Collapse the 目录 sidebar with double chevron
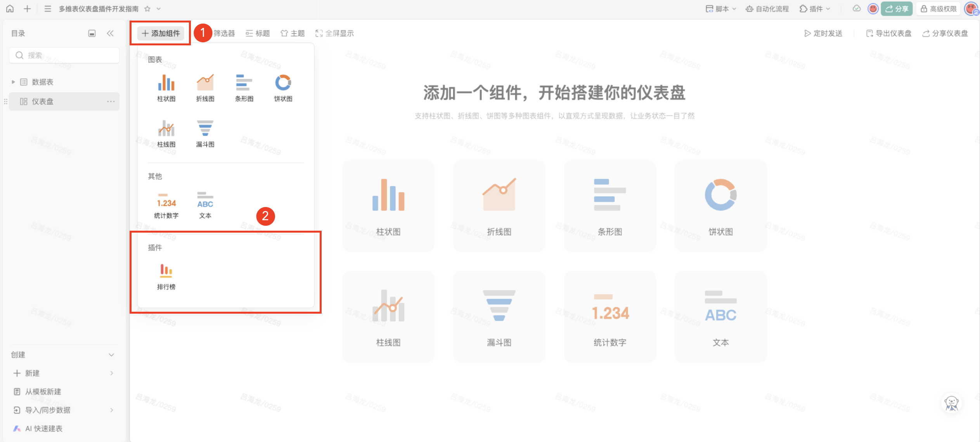The height and width of the screenshot is (442, 980). click(x=110, y=33)
